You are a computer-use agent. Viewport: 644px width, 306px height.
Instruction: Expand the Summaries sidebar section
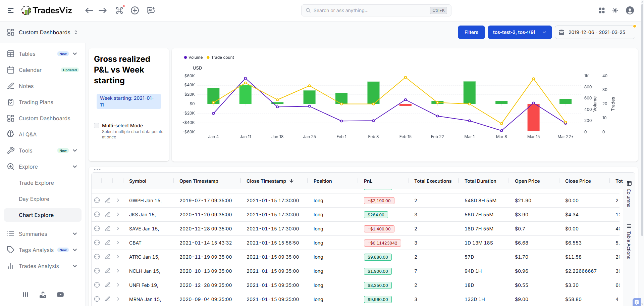75,234
